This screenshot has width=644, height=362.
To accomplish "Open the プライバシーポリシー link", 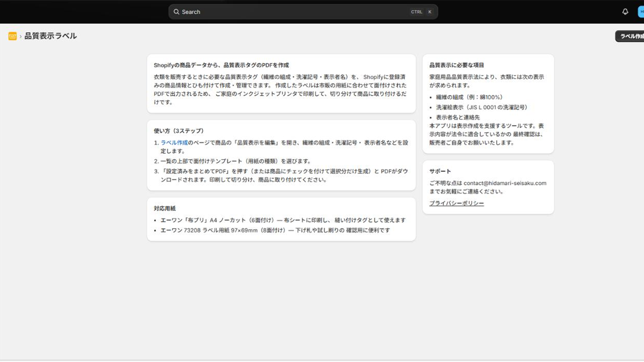I will point(456,203).
